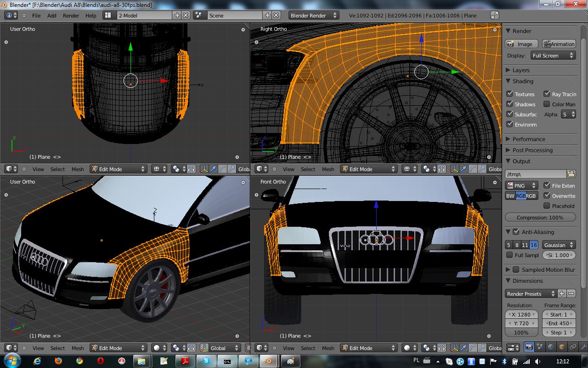Open the Gaussian filter dropdown

point(559,245)
